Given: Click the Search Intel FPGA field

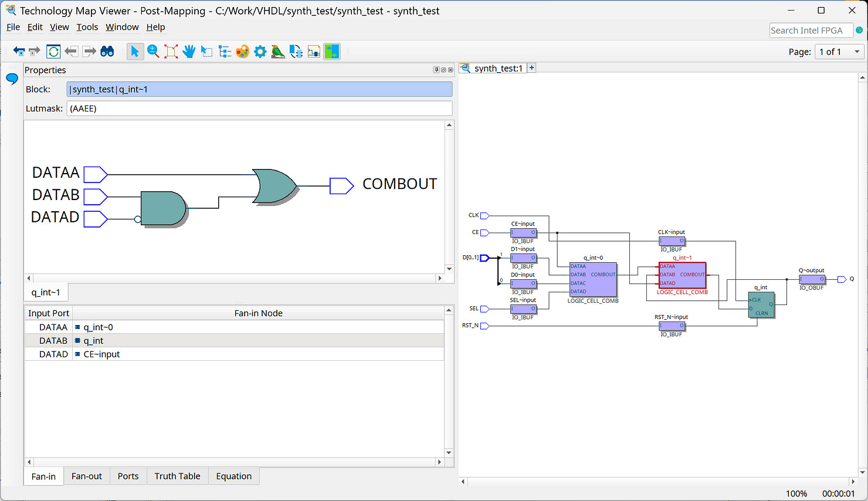Looking at the screenshot, I should pyautogui.click(x=810, y=31).
